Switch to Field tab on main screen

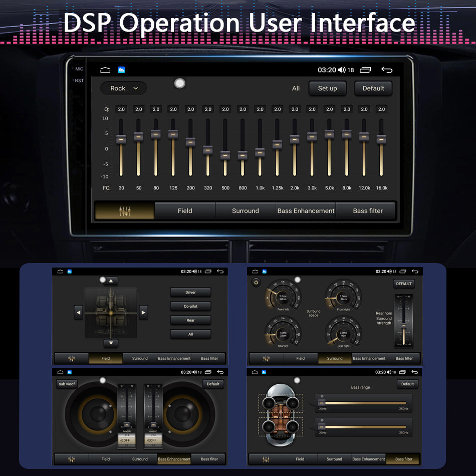[x=185, y=210]
